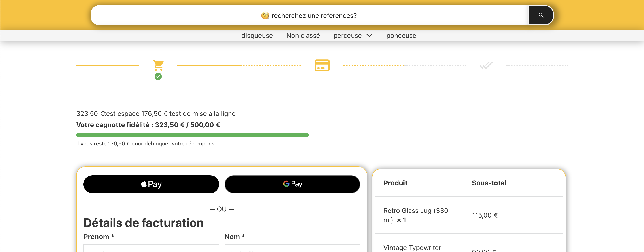Pay with Apple Pay
The image size is (644, 252).
coord(151,184)
